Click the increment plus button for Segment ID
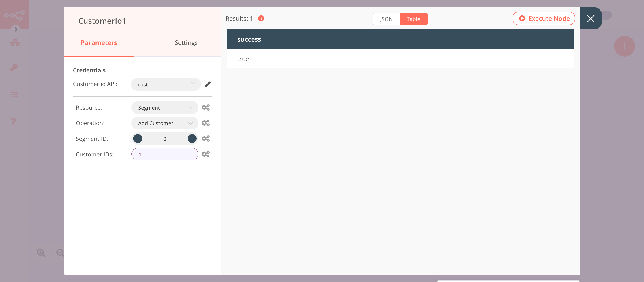This screenshot has width=644, height=282. pyautogui.click(x=192, y=138)
